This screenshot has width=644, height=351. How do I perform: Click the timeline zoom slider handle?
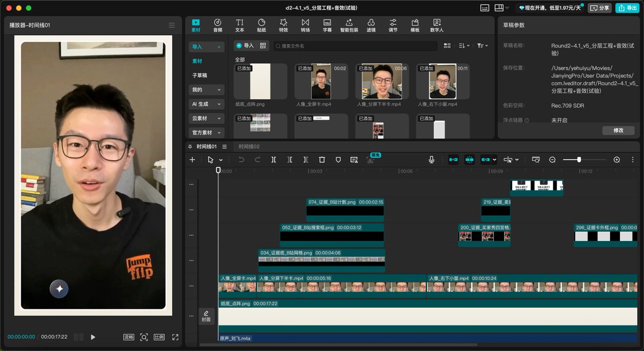pos(579,159)
